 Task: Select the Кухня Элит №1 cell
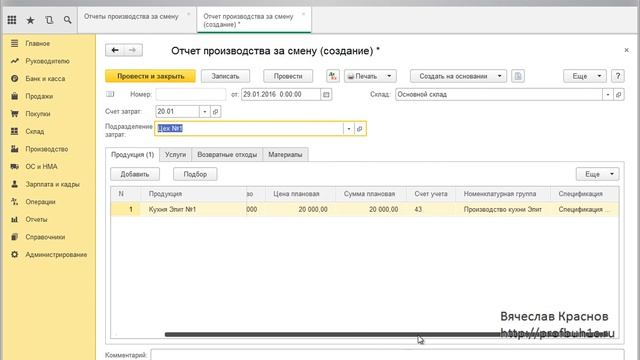[x=194, y=209]
